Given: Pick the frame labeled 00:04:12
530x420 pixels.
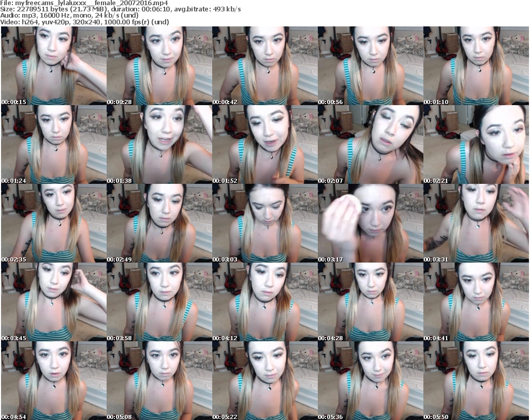Looking at the screenshot, I should [x=264, y=302].
